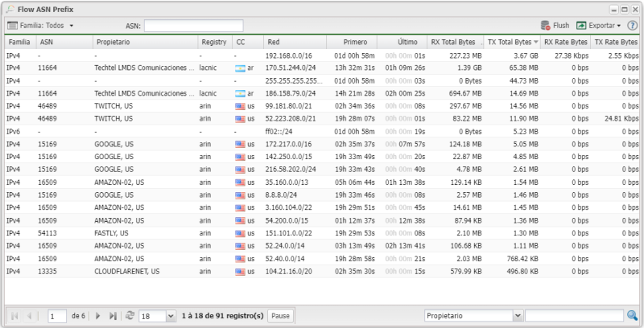Open the Propietario search field dropdown
The width and height of the screenshot is (644, 328).
518,316
